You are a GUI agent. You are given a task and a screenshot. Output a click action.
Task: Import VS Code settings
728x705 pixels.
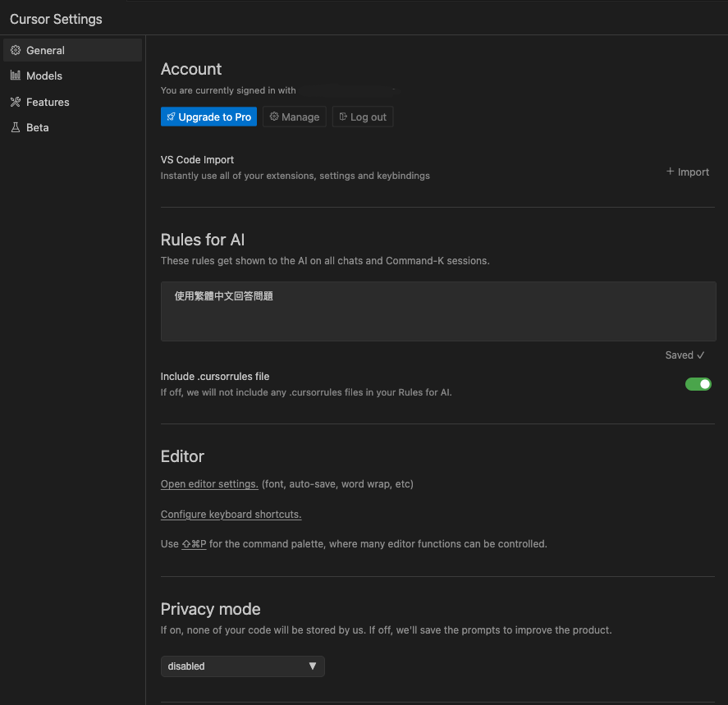[x=688, y=172]
